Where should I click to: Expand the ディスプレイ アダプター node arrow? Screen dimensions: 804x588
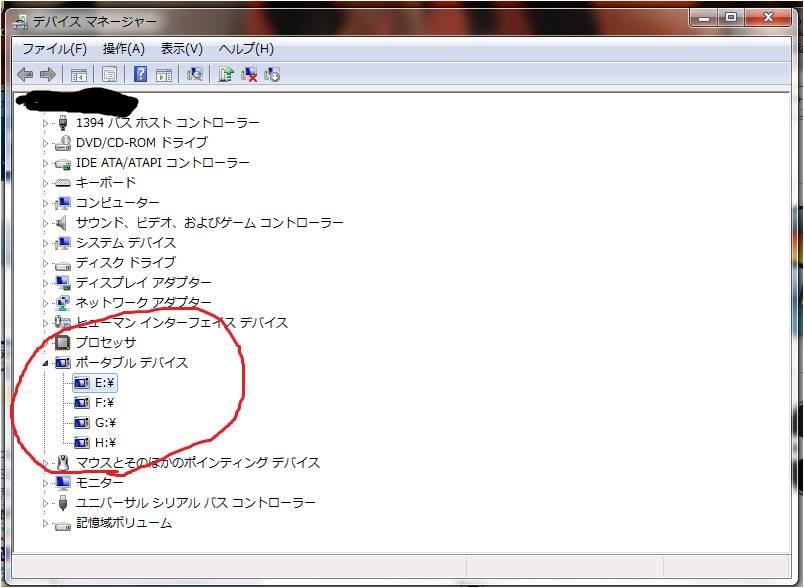(45, 283)
